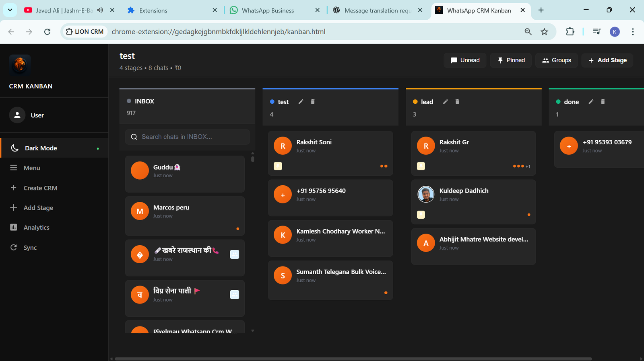Edit the done stage with pencil icon
The image size is (644, 361).
591,102
